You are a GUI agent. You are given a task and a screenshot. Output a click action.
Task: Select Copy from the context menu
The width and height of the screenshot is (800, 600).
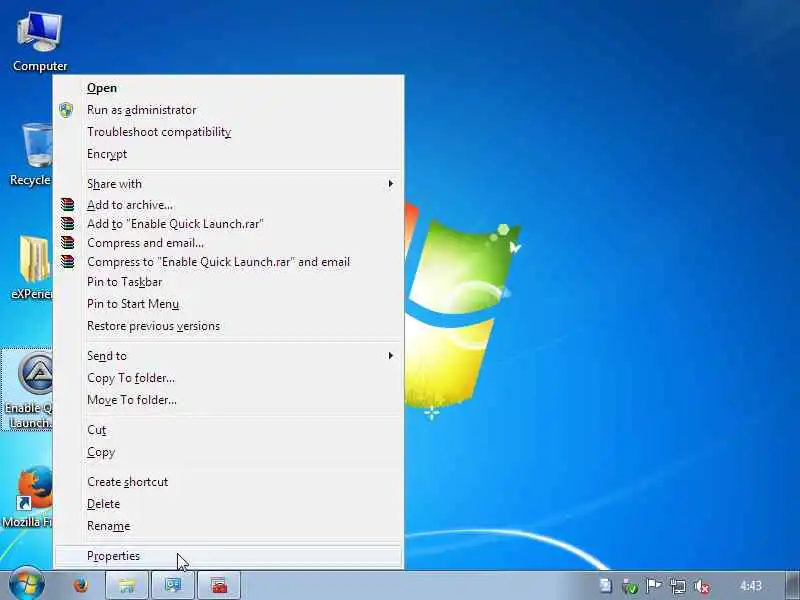click(229, 452)
